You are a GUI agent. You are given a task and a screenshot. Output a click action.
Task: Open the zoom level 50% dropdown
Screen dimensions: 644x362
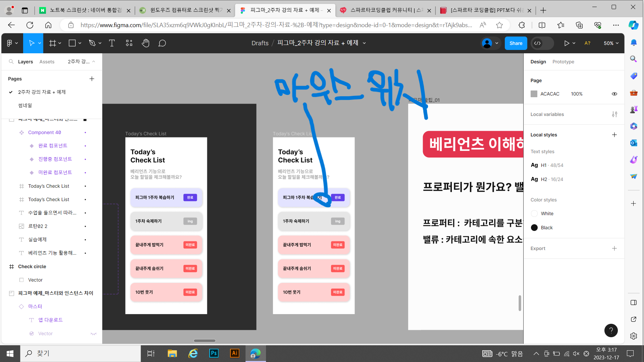(611, 43)
